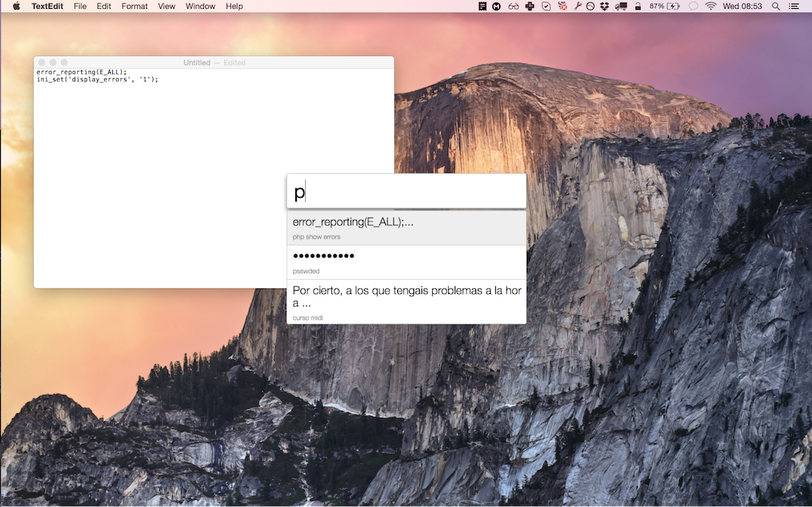
Task: Zoom the TextEdit Untitled window
Action: tap(64, 63)
